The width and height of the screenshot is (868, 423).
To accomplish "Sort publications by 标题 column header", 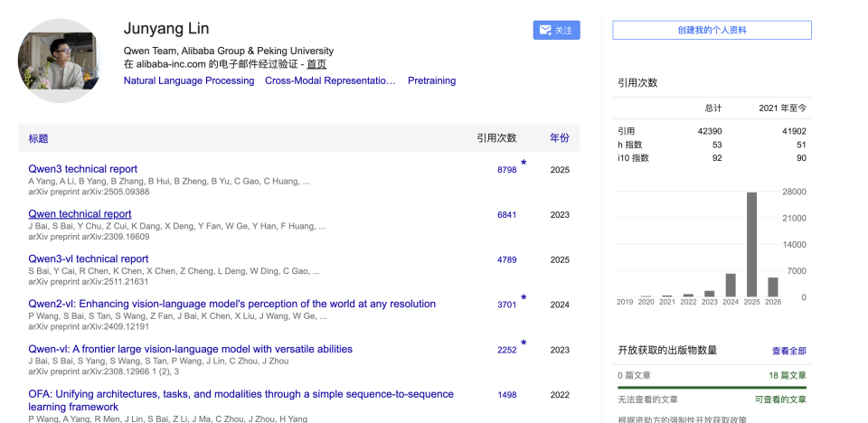I will (38, 138).
